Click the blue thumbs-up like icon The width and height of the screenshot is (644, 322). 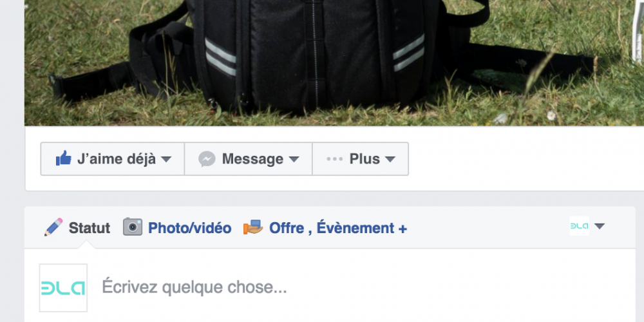[64, 158]
